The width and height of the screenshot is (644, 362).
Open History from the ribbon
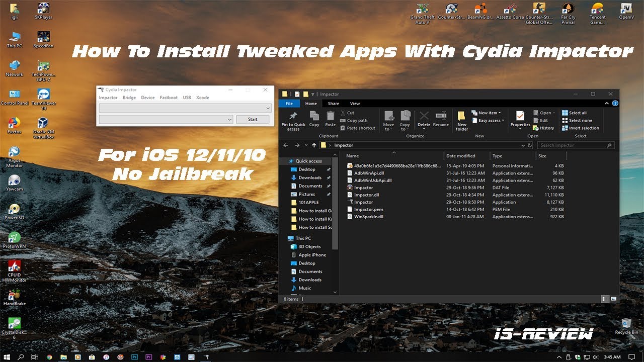pyautogui.click(x=543, y=128)
